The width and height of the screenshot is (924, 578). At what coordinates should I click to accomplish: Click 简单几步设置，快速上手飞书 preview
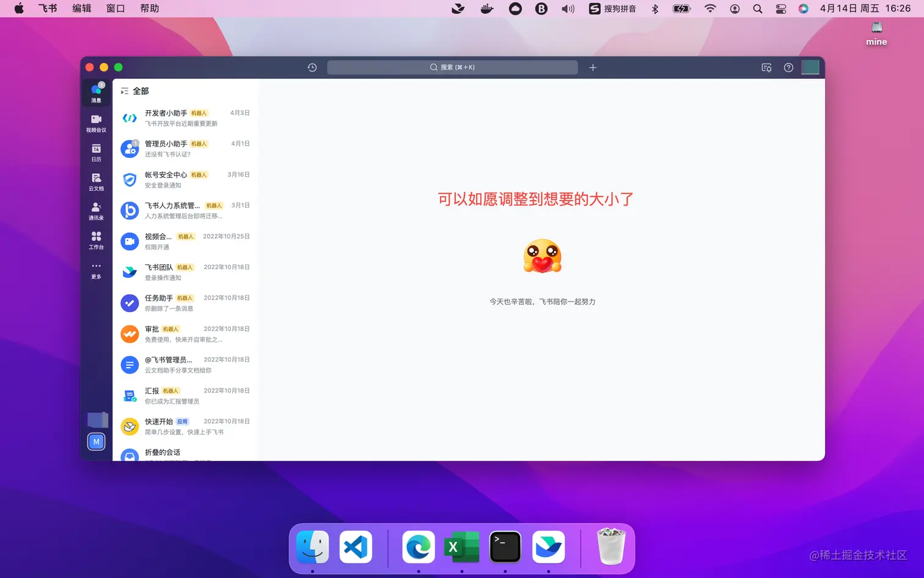pyautogui.click(x=184, y=432)
